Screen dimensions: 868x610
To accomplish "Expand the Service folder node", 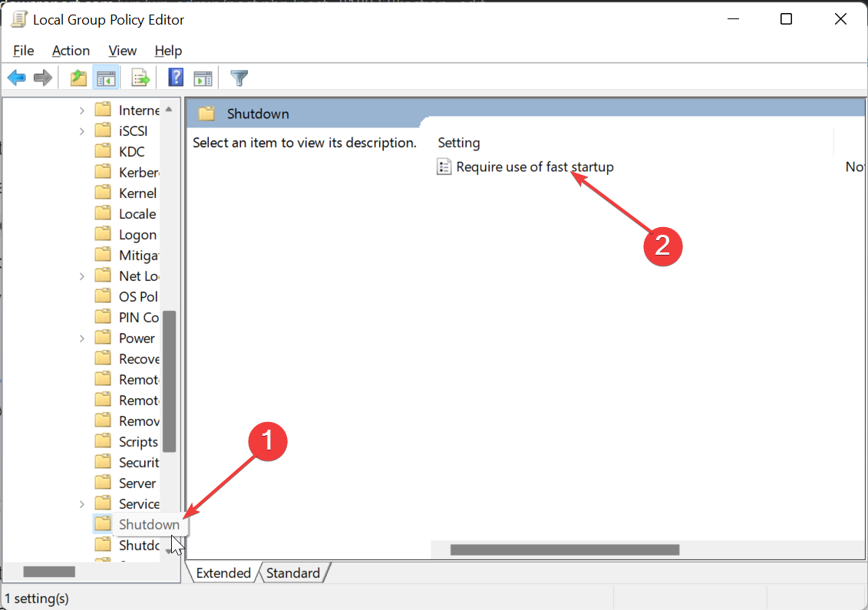I will [x=82, y=504].
